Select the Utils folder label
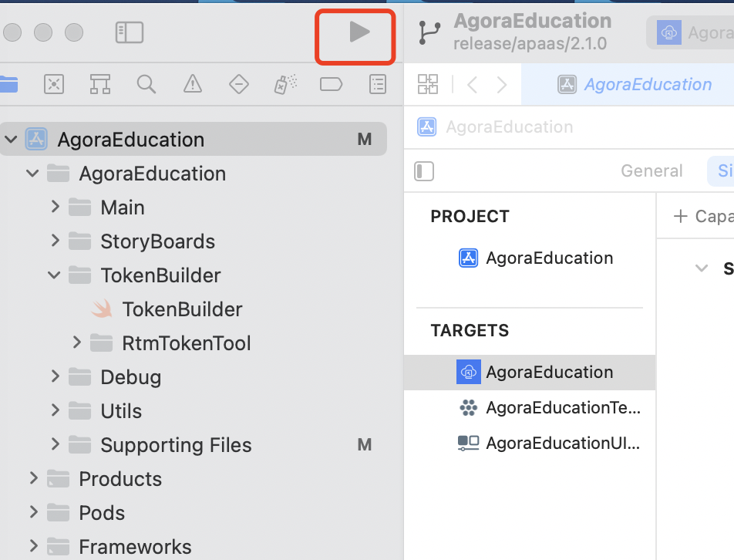The width and height of the screenshot is (734, 560). (121, 411)
